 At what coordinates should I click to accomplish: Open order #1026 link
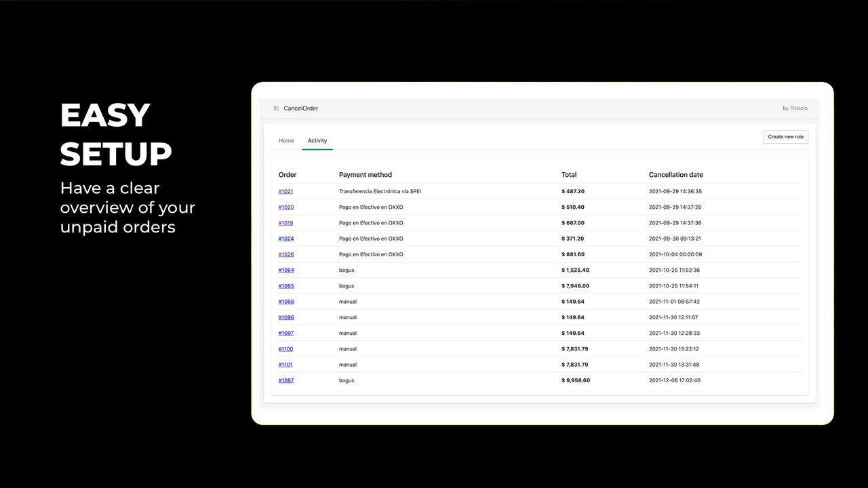click(286, 255)
